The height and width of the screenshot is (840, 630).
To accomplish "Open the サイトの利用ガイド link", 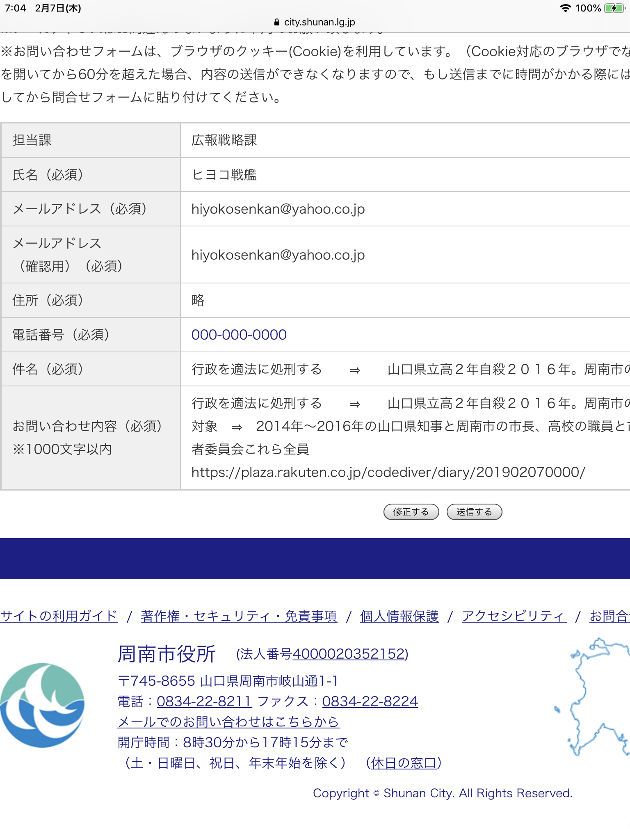I will tap(59, 616).
